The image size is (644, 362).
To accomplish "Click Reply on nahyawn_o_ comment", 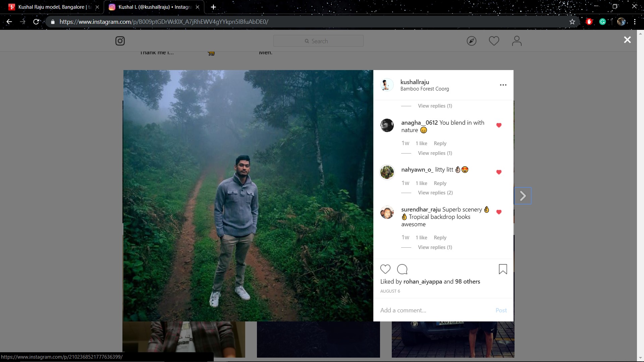I will (440, 183).
